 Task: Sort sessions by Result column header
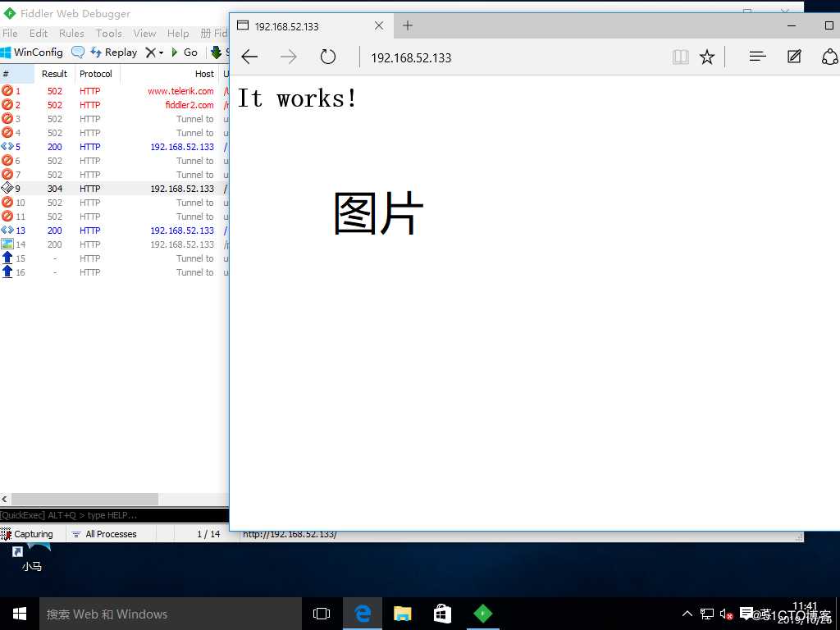pos(54,74)
